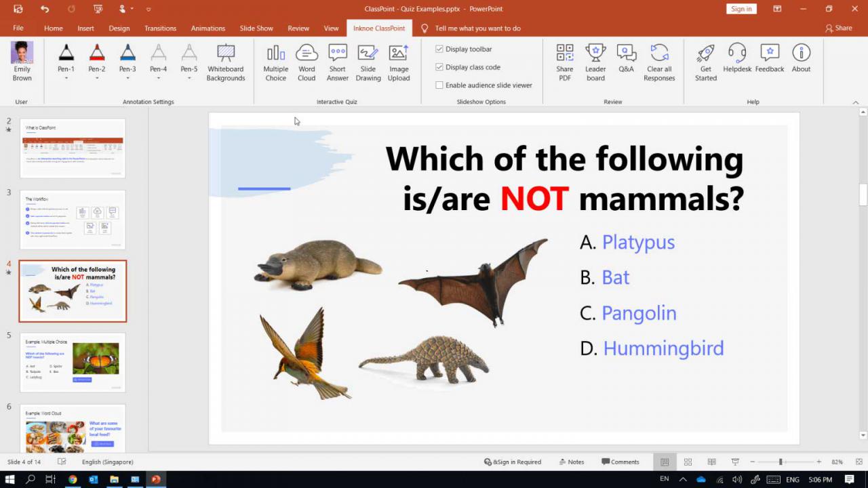This screenshot has height=488, width=868.
Task: Open the File menu
Action: (x=18, y=28)
